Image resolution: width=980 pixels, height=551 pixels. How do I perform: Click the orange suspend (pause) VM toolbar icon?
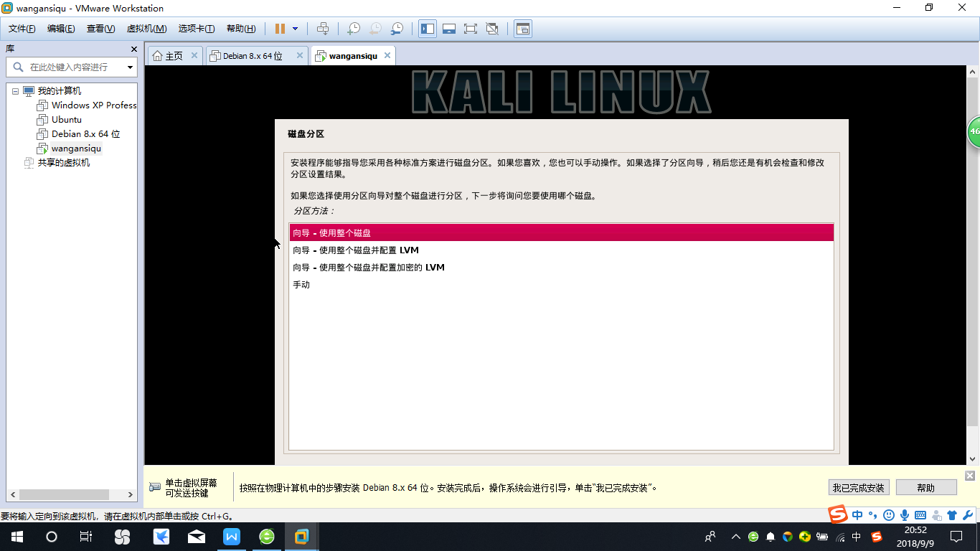pyautogui.click(x=280, y=29)
